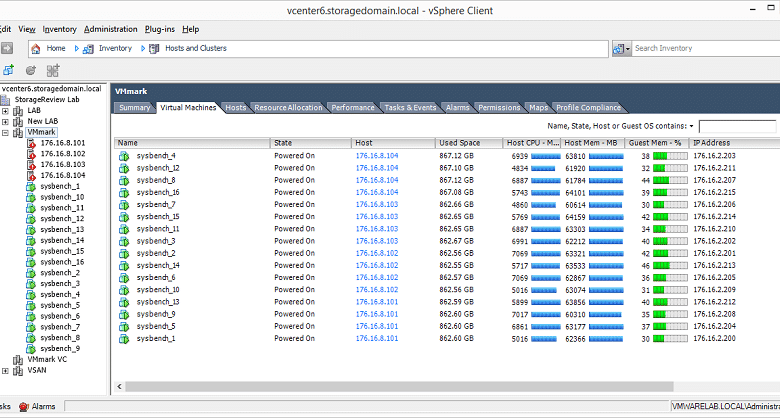The height and width of the screenshot is (418, 780).
Task: Click host link 176.16.8.103 for sysbench_7
Action: (x=377, y=205)
